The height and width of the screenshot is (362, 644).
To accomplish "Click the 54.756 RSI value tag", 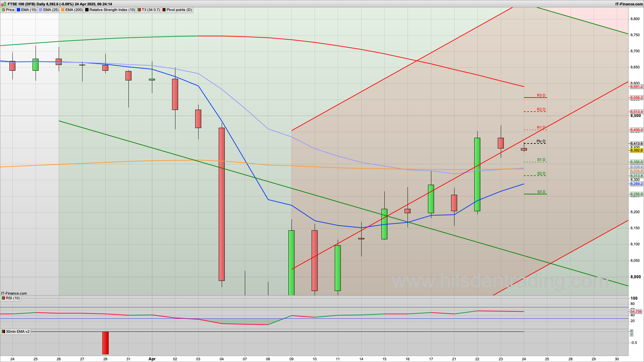I will [x=636, y=311].
